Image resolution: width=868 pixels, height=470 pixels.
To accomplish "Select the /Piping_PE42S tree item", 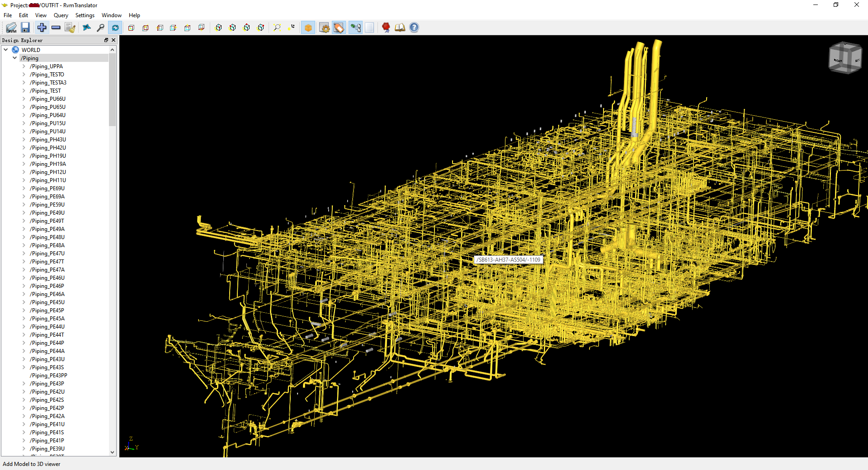I will pyautogui.click(x=47, y=400).
